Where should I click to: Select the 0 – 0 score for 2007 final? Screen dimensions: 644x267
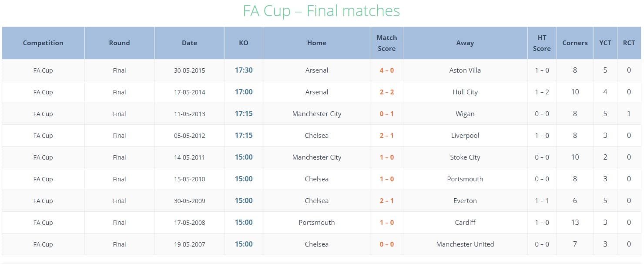(387, 244)
